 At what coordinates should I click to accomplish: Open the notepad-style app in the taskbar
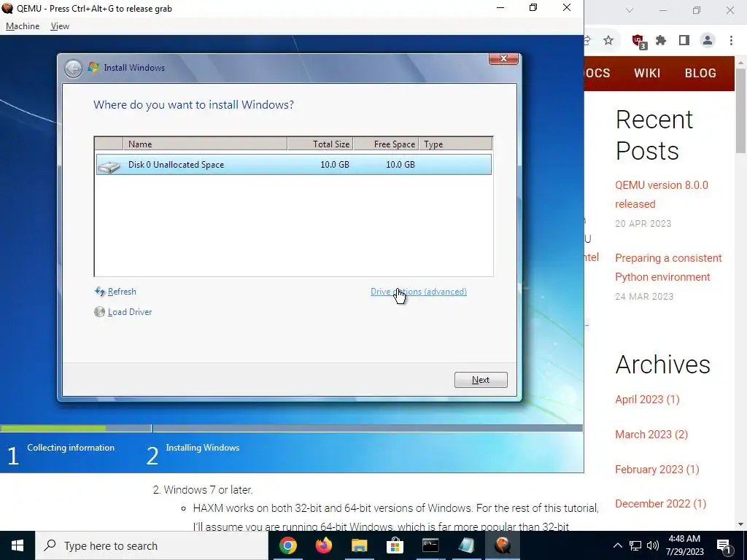[466, 545]
